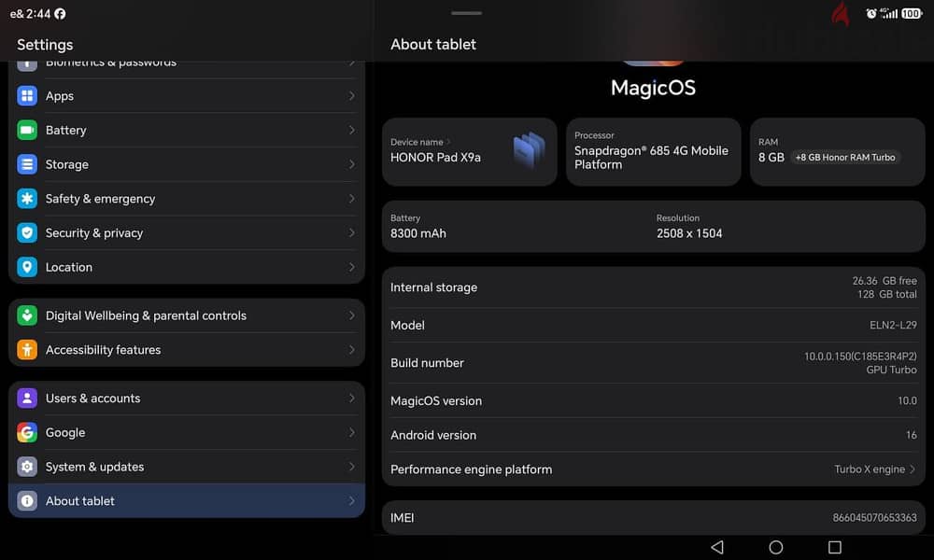Viewport: 934px width, 560px height.
Task: Tap the battery 100 status indicator
Action: click(912, 13)
